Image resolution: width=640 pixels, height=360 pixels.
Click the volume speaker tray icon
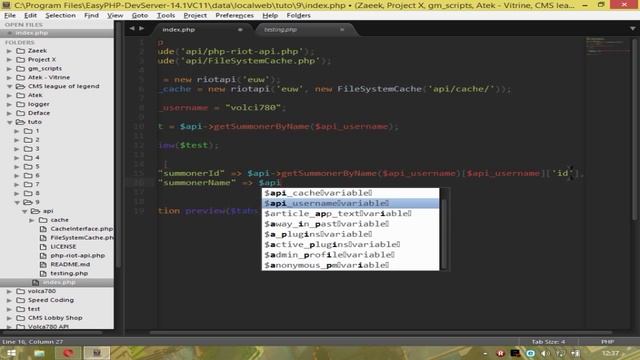click(546, 353)
